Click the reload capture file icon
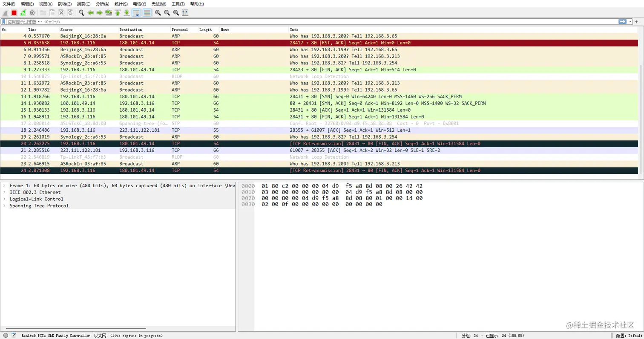Viewport: 644px width, 339px height. click(x=70, y=13)
